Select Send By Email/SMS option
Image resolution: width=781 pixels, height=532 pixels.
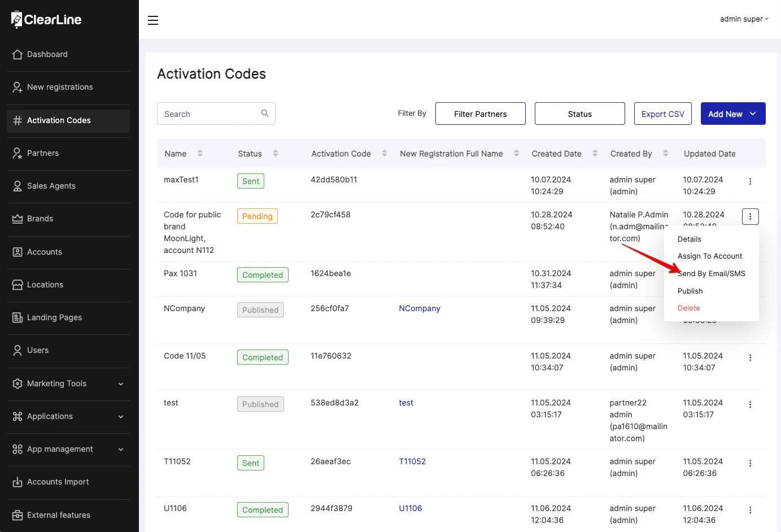click(x=712, y=273)
